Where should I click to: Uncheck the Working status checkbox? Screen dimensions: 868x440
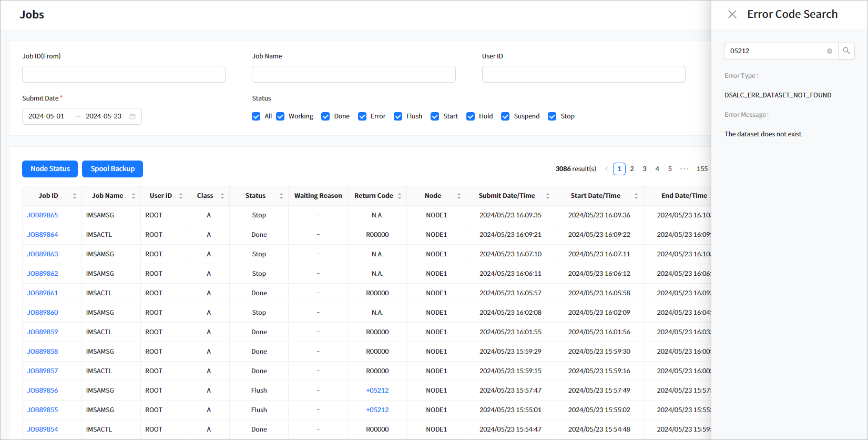(x=280, y=116)
